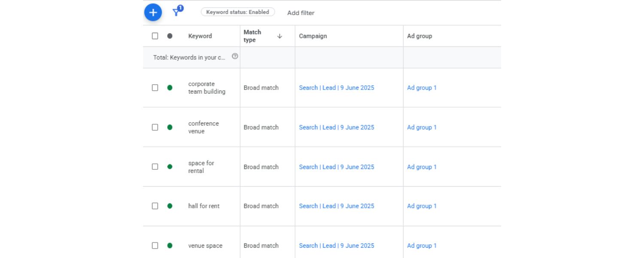644x258 pixels.
Task: Open status dropdown for space for rental
Action: pyautogui.click(x=170, y=167)
